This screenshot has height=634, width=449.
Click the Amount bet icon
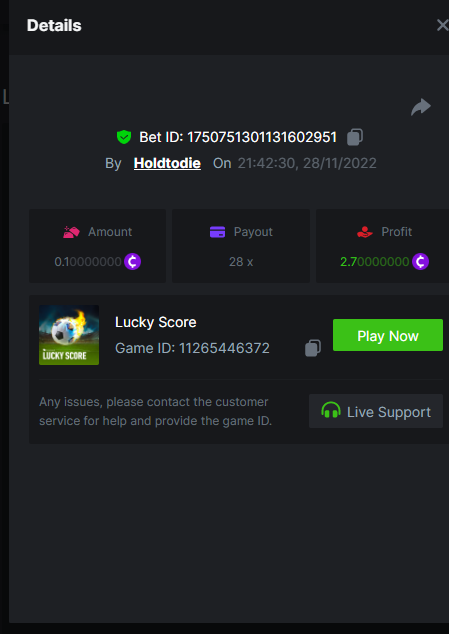(x=71, y=232)
